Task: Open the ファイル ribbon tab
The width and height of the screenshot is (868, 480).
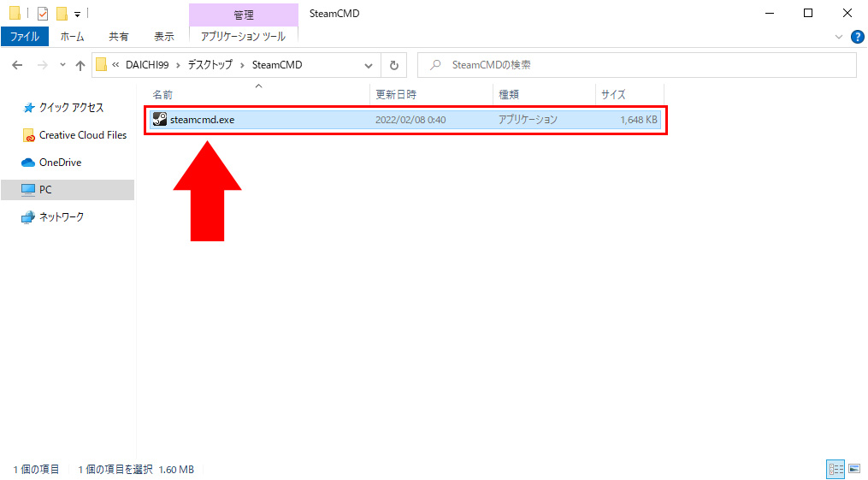Action: click(x=24, y=37)
